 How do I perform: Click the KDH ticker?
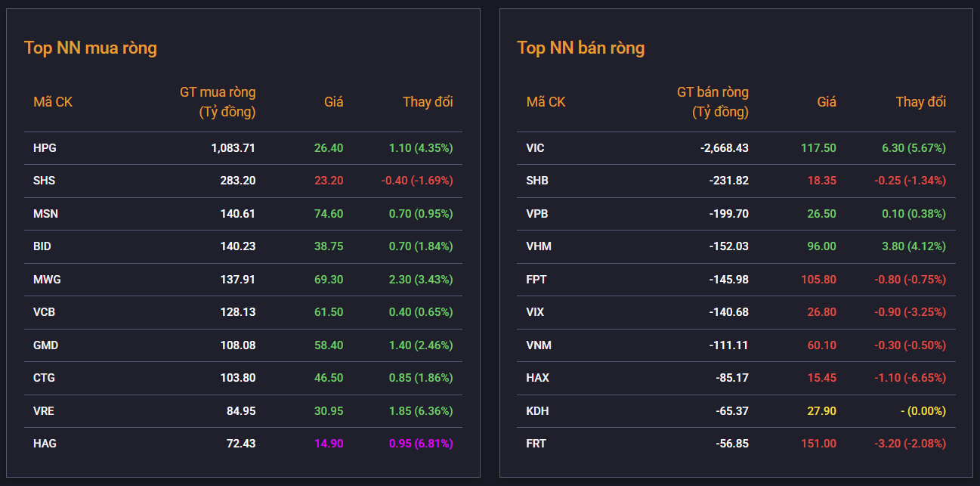coord(537,411)
